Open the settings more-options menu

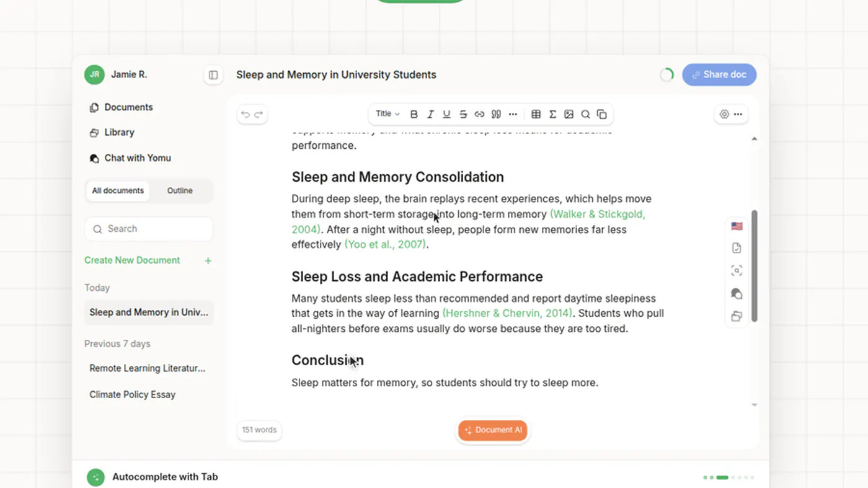click(x=738, y=114)
